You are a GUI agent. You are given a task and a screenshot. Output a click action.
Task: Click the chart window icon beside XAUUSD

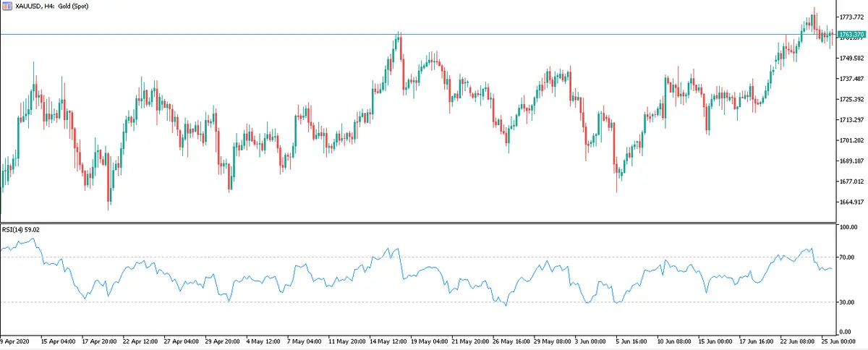[x=7, y=6]
